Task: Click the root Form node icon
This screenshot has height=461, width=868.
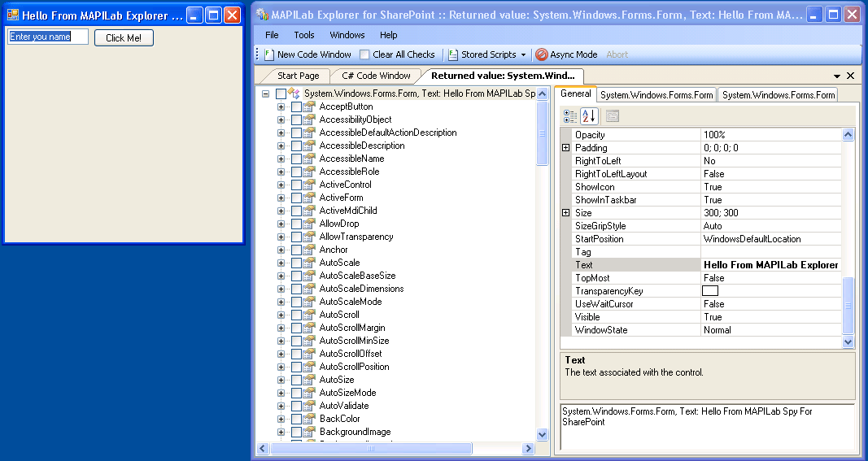Action: [x=294, y=94]
